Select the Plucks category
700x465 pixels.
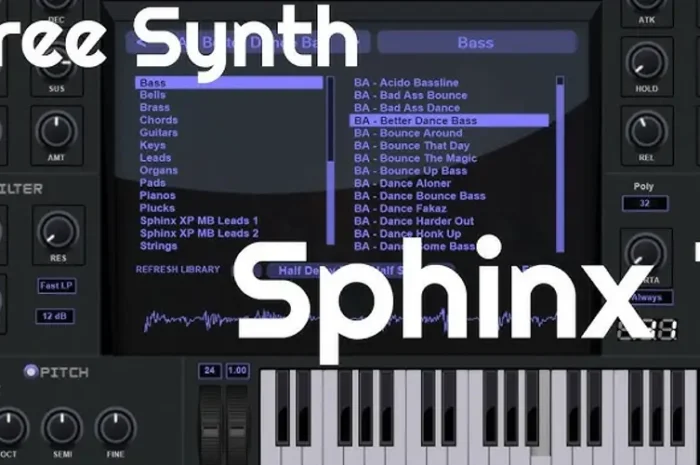tap(157, 208)
